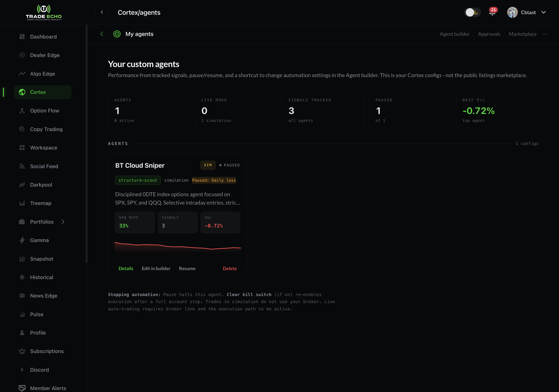Click the Workspace tiles icon
Screen dimensions: 559x392
(22, 148)
